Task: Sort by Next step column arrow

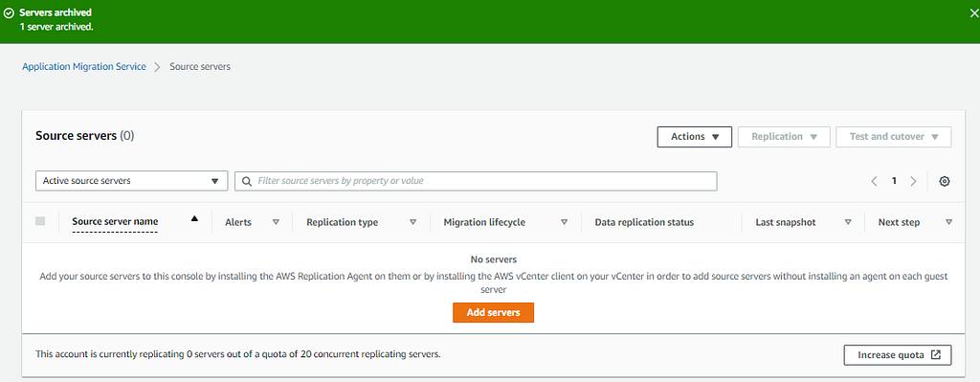Action: (x=948, y=222)
